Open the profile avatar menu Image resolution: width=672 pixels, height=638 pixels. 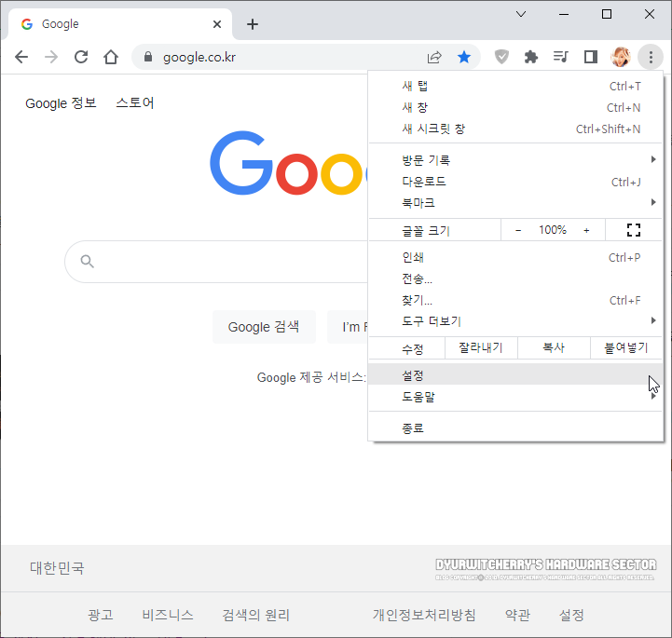click(x=621, y=57)
